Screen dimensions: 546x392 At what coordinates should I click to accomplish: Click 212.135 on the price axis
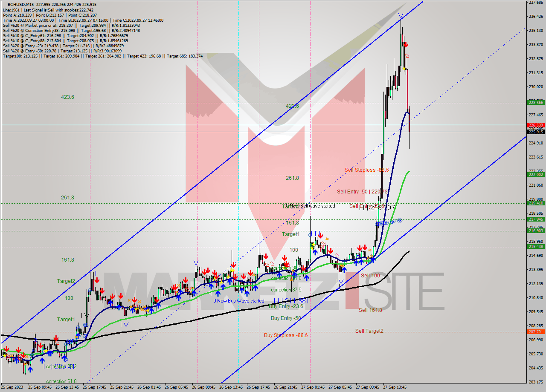click(536, 284)
